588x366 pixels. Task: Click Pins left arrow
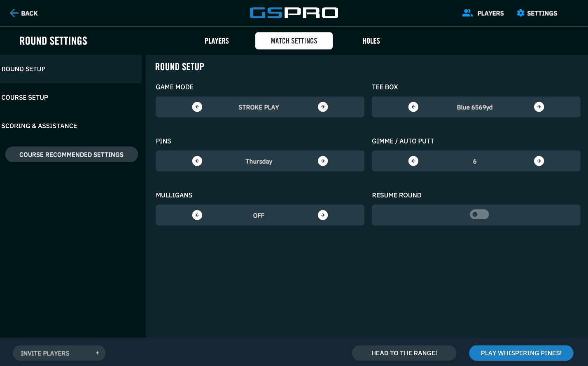197,161
